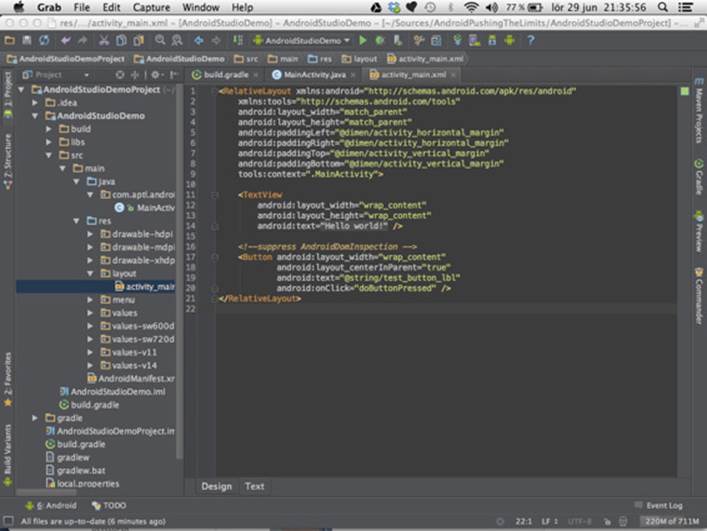Click the res breadcrumb in the navigation bar
707x531 pixels.
tap(320, 59)
